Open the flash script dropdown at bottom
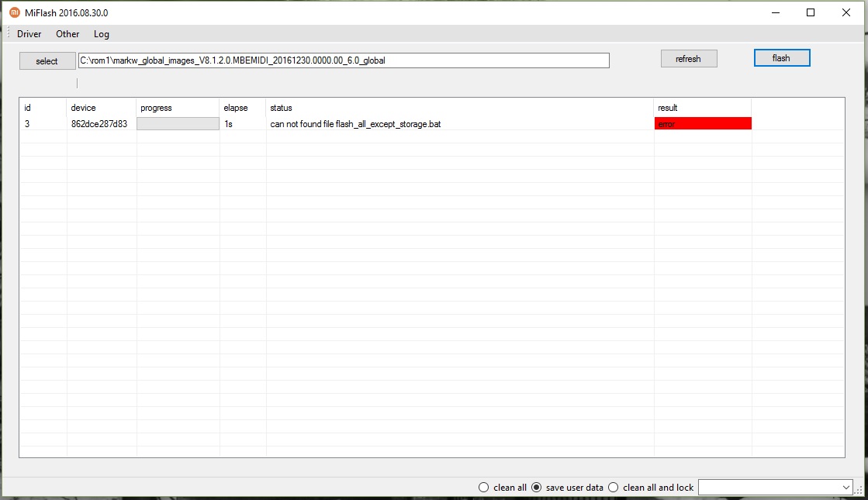Screen dimensions: 868x500 coord(775,488)
